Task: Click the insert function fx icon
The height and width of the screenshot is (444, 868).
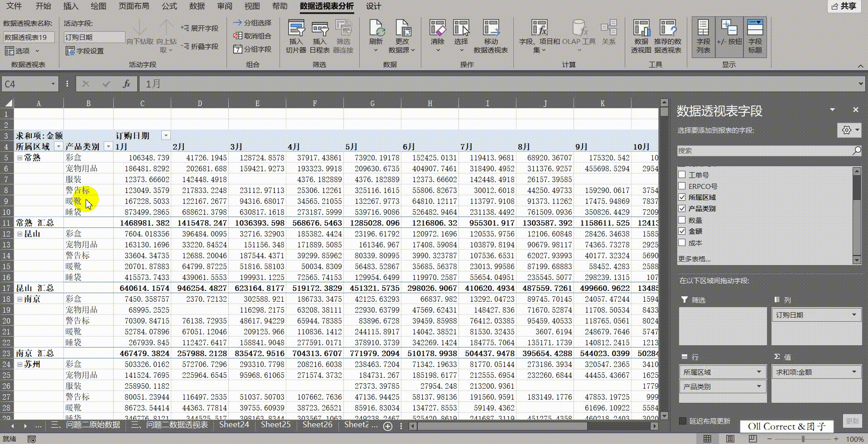Action: tap(126, 84)
